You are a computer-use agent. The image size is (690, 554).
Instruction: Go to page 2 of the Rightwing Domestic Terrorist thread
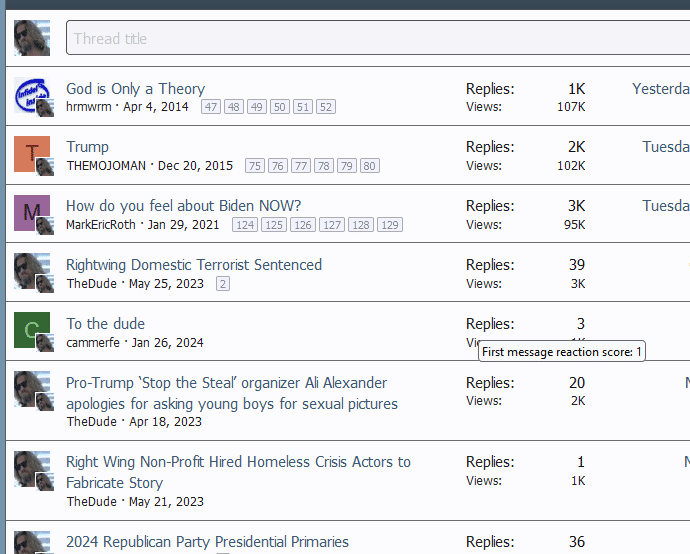[x=222, y=284]
